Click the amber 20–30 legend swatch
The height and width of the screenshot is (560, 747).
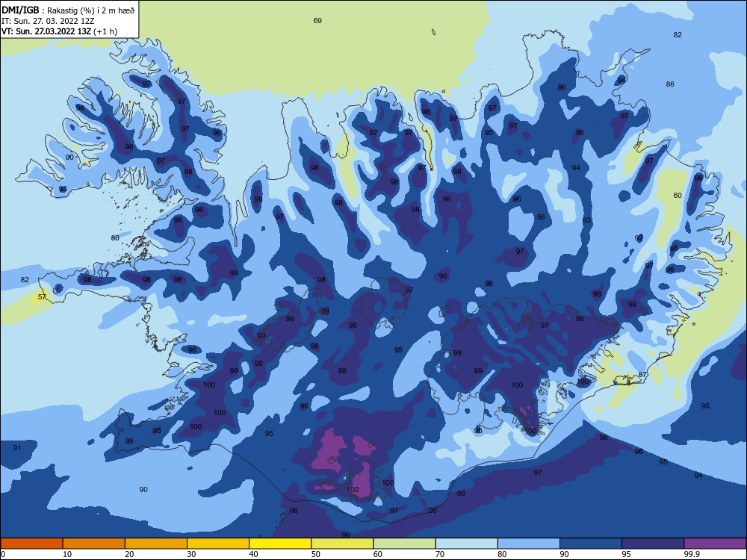pyautogui.click(x=156, y=544)
